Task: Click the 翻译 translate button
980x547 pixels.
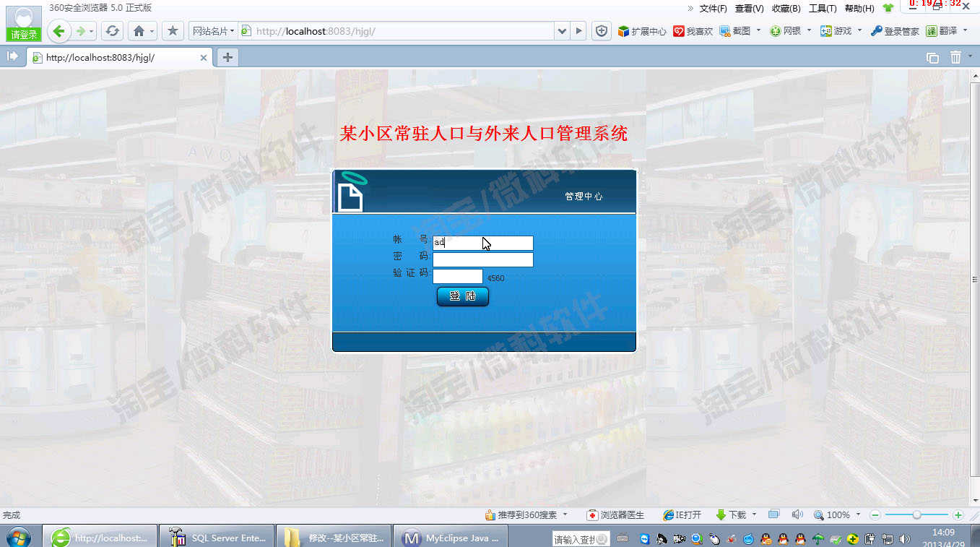Action: tap(942, 31)
